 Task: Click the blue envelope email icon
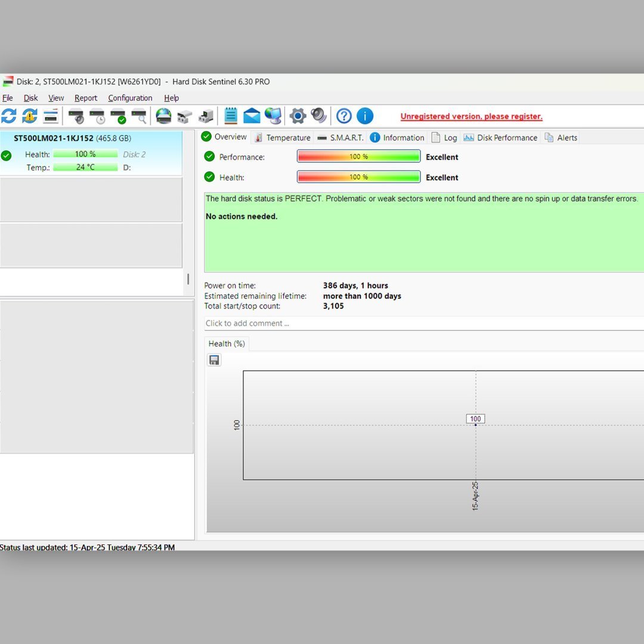click(252, 116)
